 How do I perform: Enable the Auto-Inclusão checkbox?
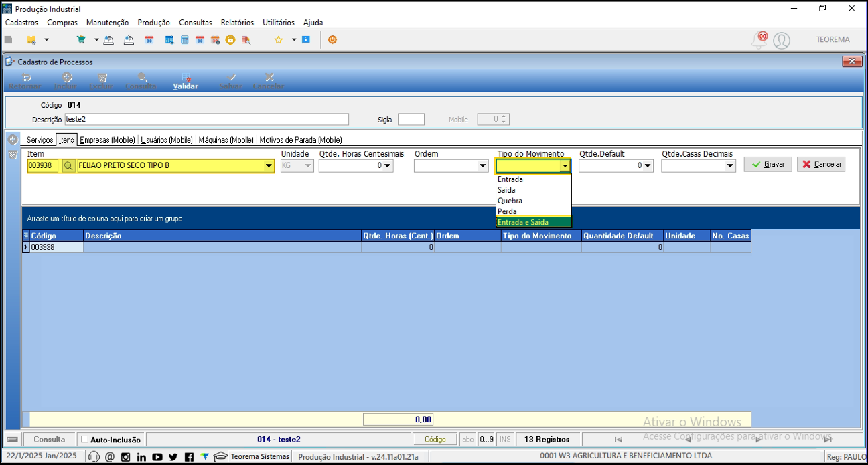point(84,440)
